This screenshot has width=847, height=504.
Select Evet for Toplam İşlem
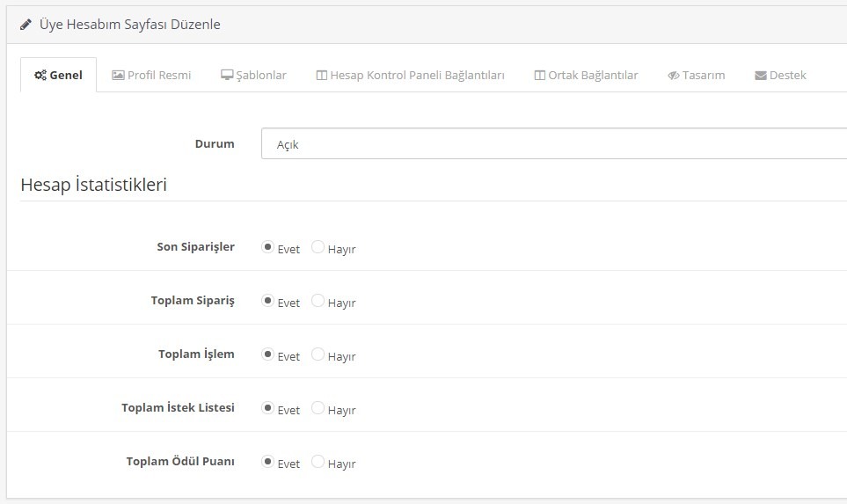coord(267,354)
